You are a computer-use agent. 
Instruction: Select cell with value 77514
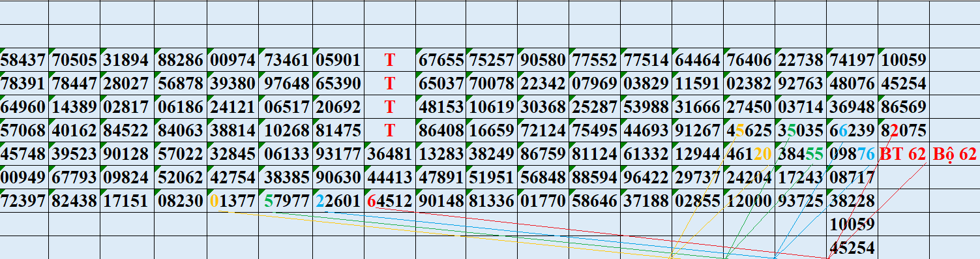click(x=646, y=61)
